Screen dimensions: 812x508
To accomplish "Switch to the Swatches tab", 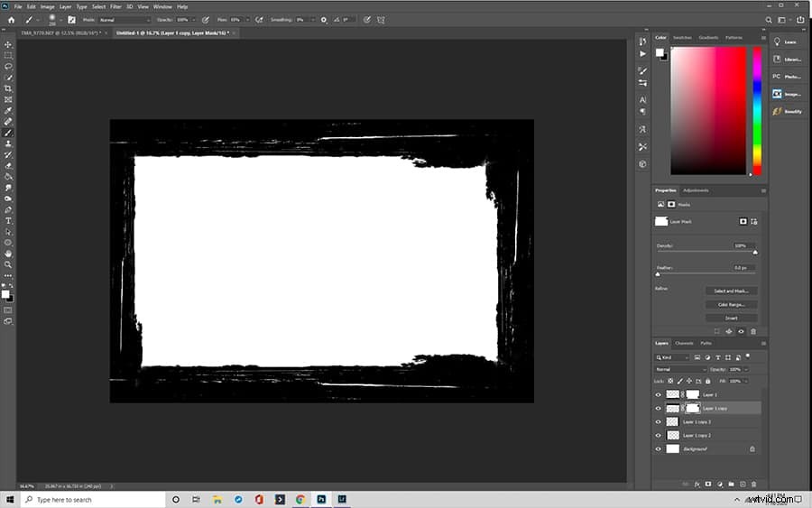I will [682, 37].
